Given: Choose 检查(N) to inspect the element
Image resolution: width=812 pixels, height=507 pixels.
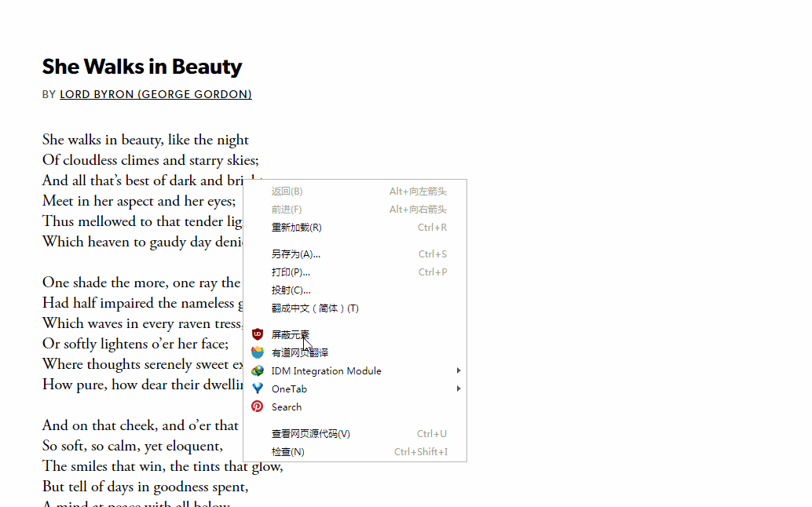Looking at the screenshot, I should click(x=287, y=452).
